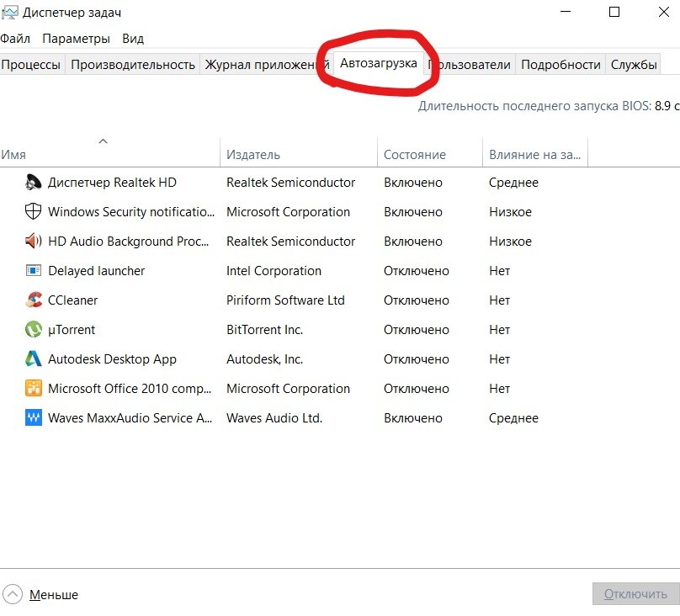
Task: Click Отключено status for CCleaner
Action: point(417,300)
